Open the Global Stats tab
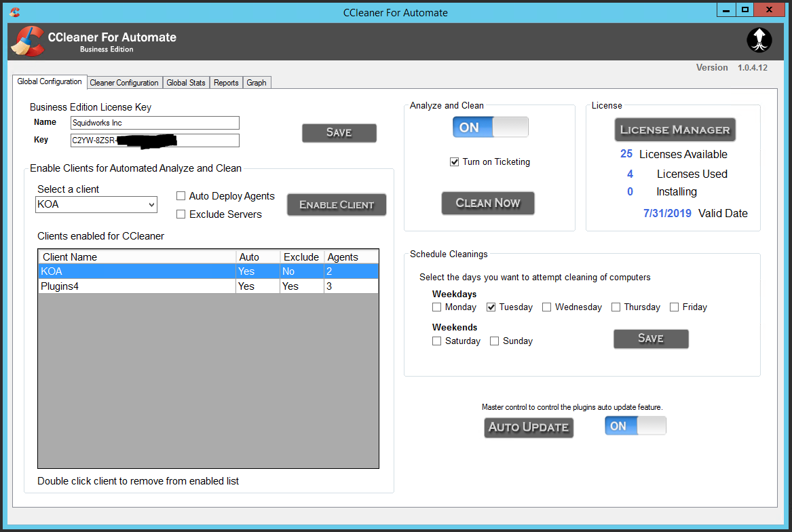Image resolution: width=792 pixels, height=532 pixels. coord(186,82)
